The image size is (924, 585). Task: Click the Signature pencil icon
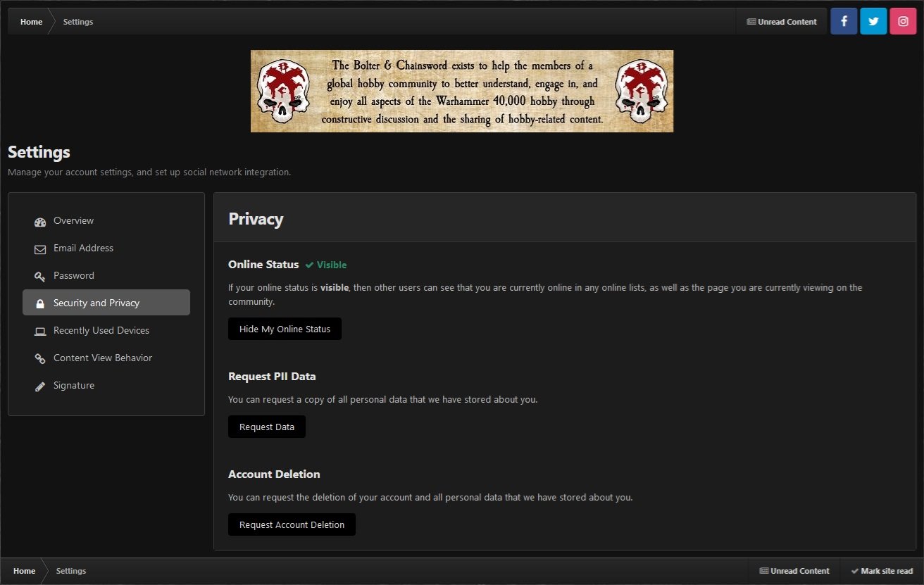[x=40, y=386]
